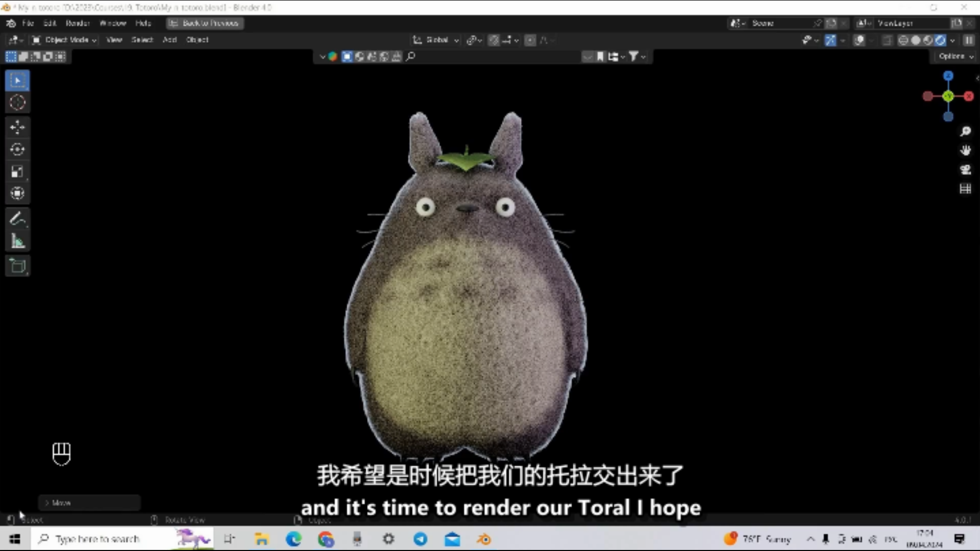980x551 pixels.
Task: Set selection mode to Set New
Action: coord(11,57)
